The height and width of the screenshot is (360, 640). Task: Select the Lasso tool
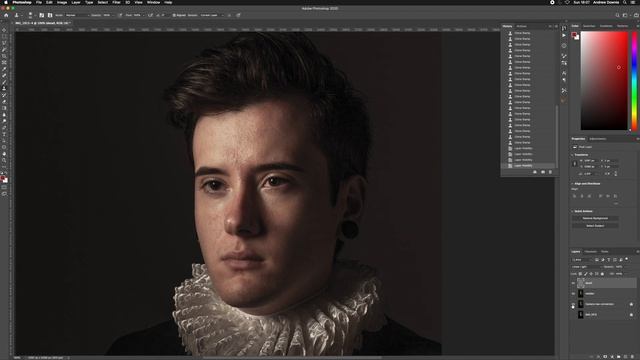coord(4,43)
